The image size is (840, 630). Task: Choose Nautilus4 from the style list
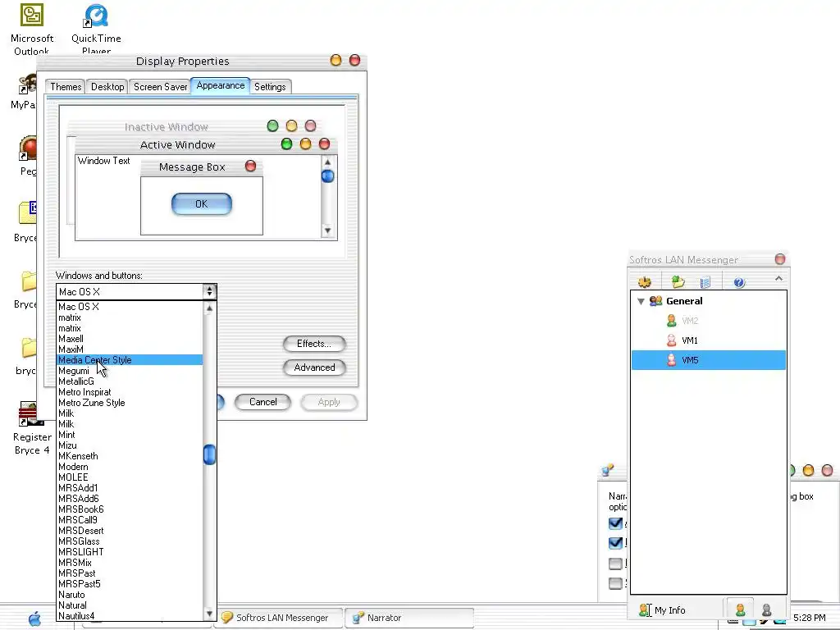(129, 616)
